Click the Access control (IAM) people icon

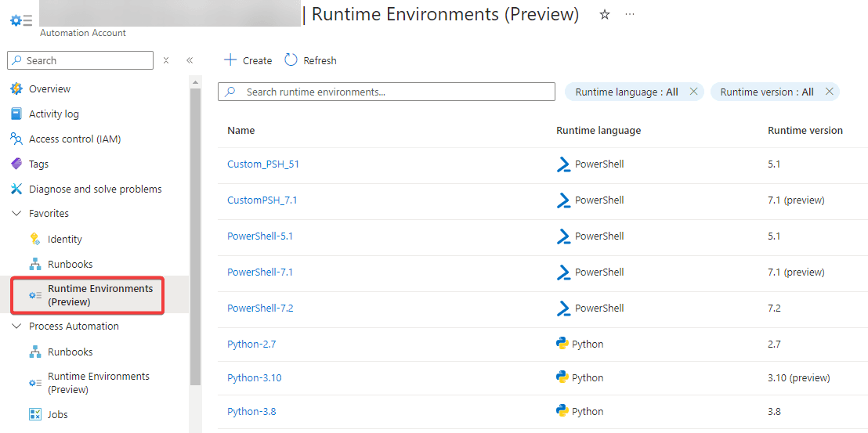pyautogui.click(x=16, y=139)
